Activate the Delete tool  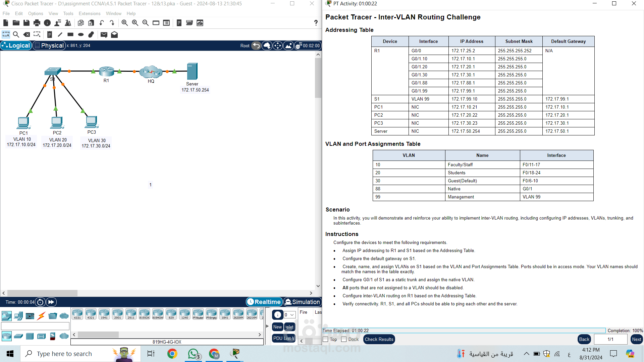click(27, 34)
